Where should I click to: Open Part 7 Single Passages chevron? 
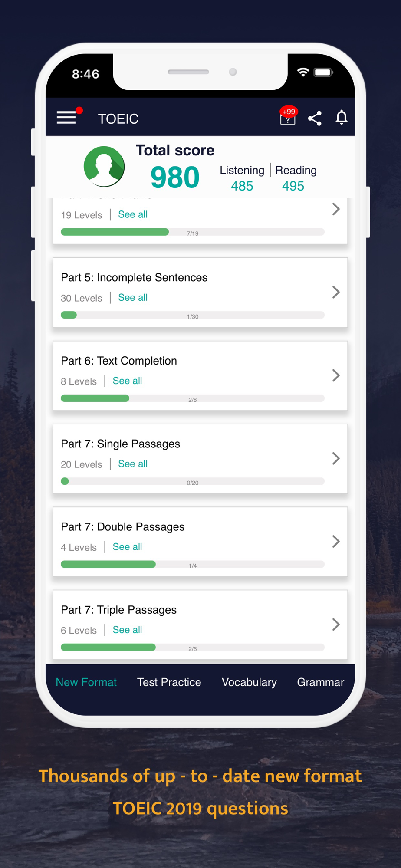coord(336,458)
